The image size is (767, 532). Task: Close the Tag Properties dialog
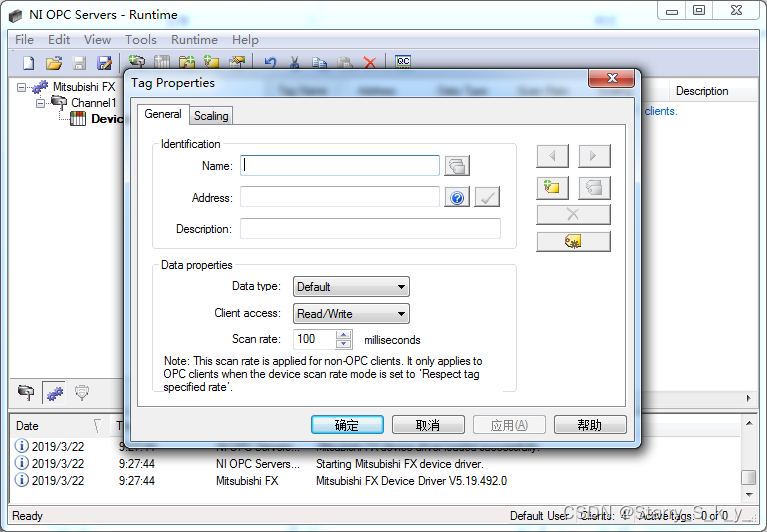coord(612,78)
